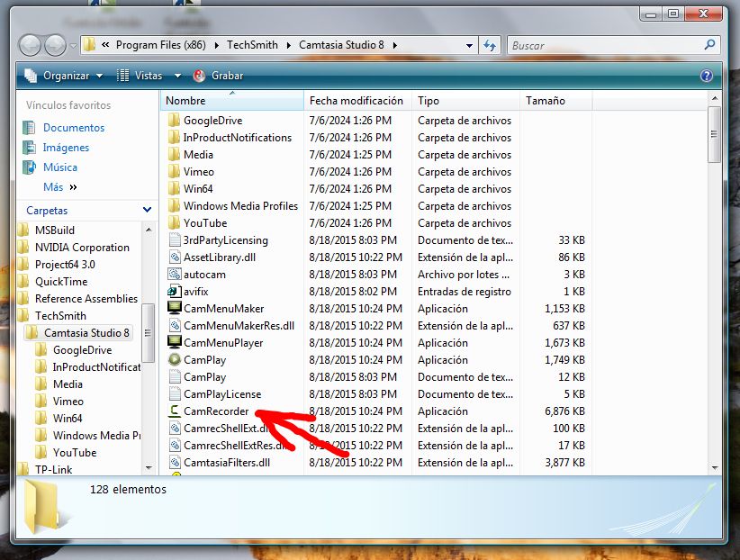740x560 pixels.
Task: Sort by the Nombre column header
Action: point(232,101)
